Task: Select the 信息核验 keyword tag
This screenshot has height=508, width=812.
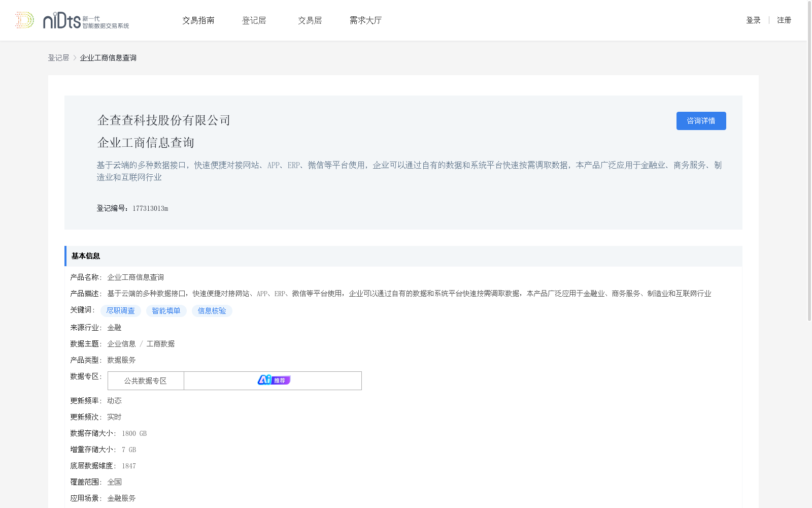Action: tap(212, 311)
